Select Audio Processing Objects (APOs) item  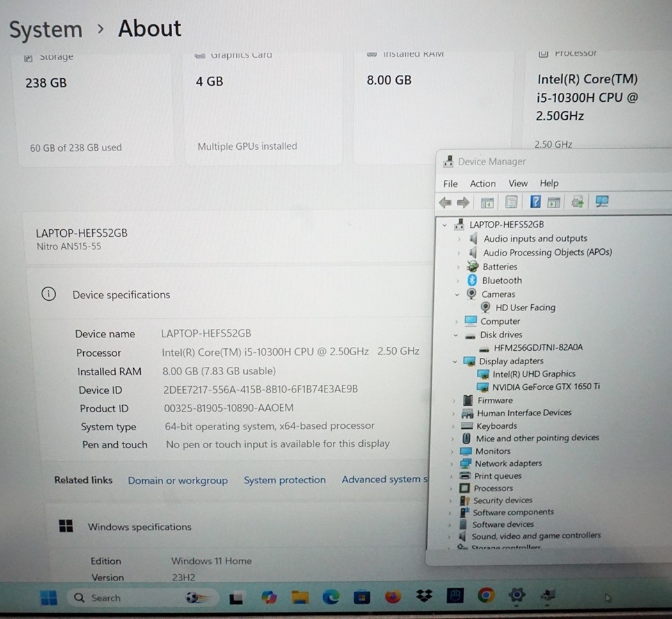[548, 252]
